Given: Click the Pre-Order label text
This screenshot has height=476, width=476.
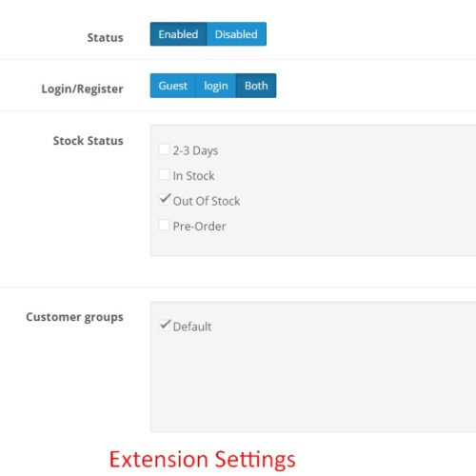Looking at the screenshot, I should (x=199, y=227).
